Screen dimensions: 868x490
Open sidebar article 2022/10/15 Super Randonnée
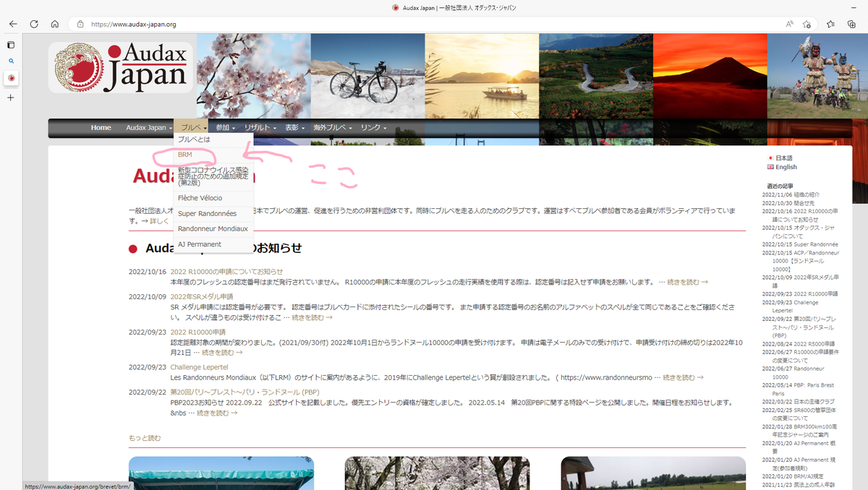click(x=800, y=244)
